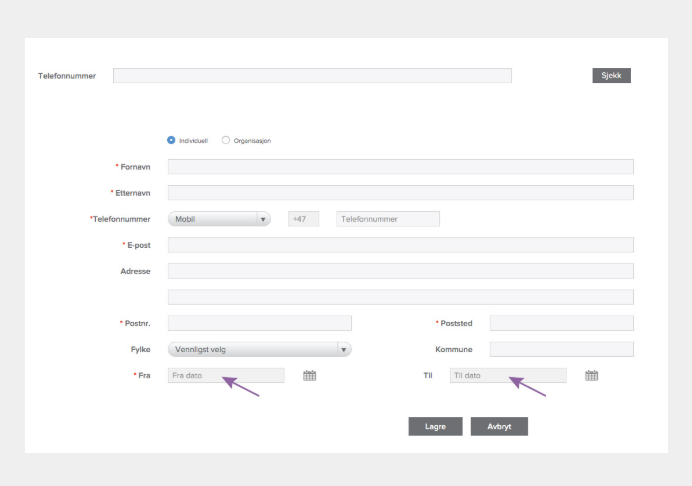This screenshot has height=486, width=692.
Task: Click the Avbryt button
Action: click(499, 426)
